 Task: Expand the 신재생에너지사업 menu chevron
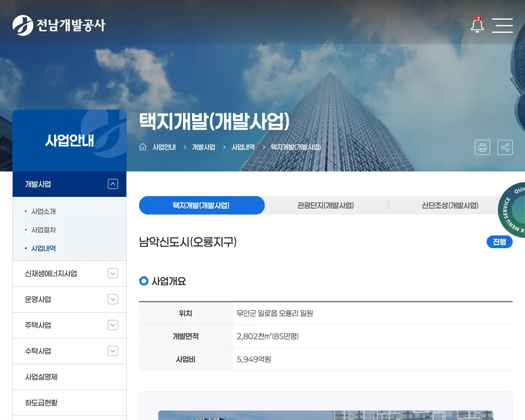(x=113, y=274)
